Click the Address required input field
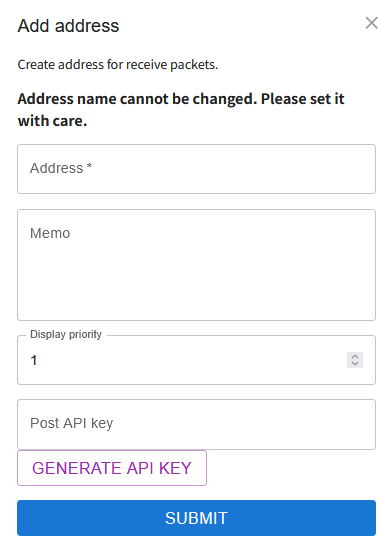 pos(196,169)
